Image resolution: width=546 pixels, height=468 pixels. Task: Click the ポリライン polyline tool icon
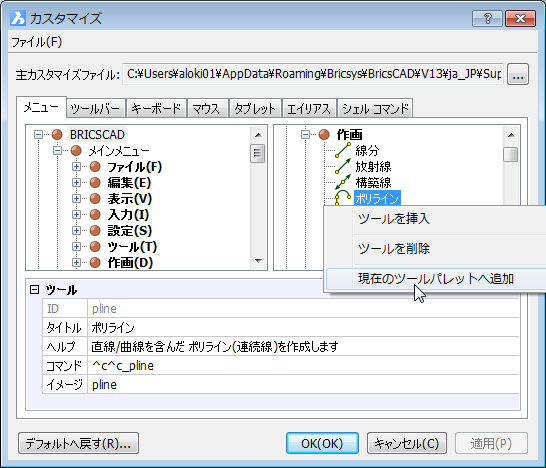343,197
